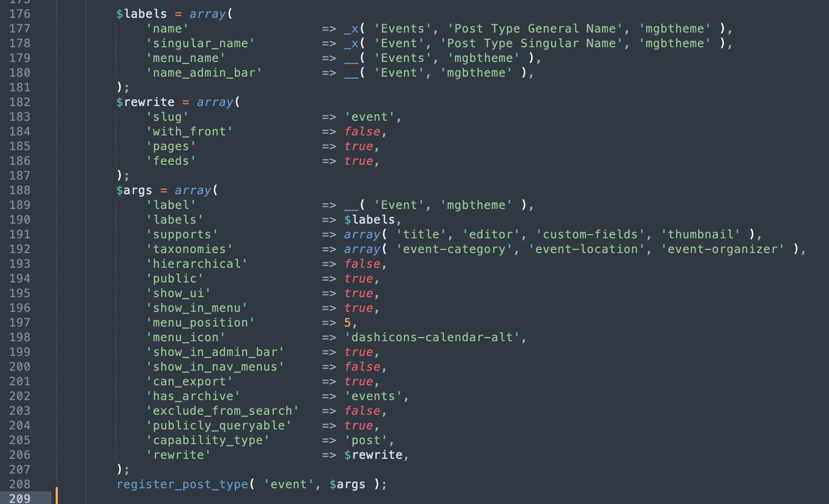Click the 'exclude_from_search' key

coord(223,411)
